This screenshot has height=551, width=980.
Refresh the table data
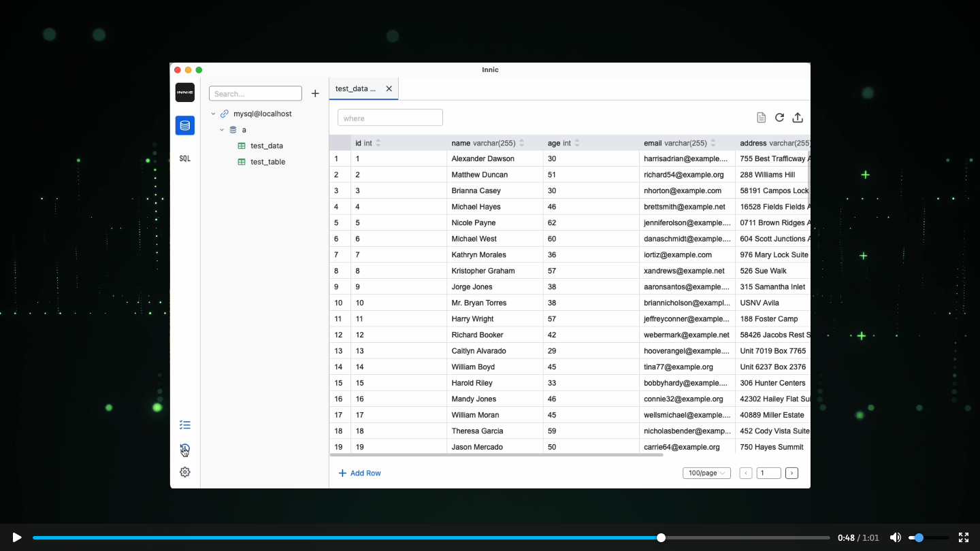779,118
